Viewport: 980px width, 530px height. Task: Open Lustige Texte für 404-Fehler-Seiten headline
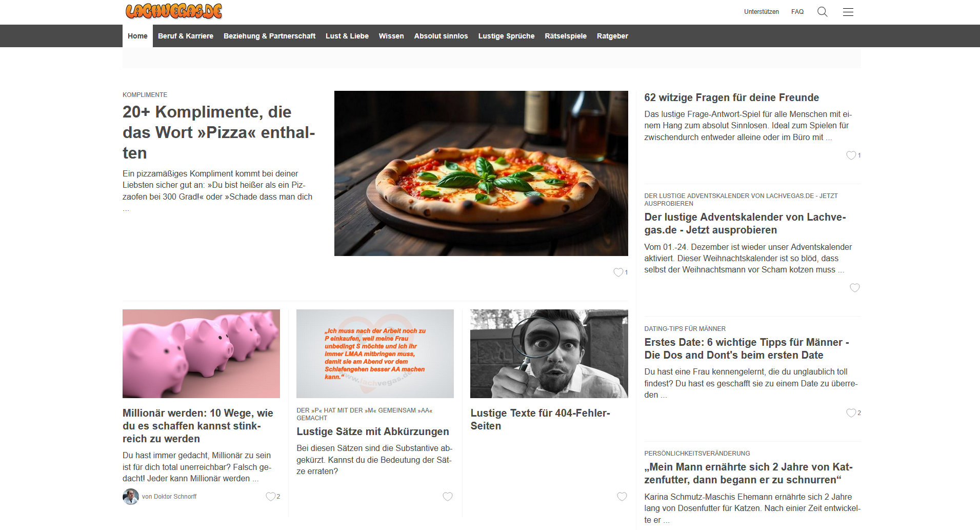541,420
